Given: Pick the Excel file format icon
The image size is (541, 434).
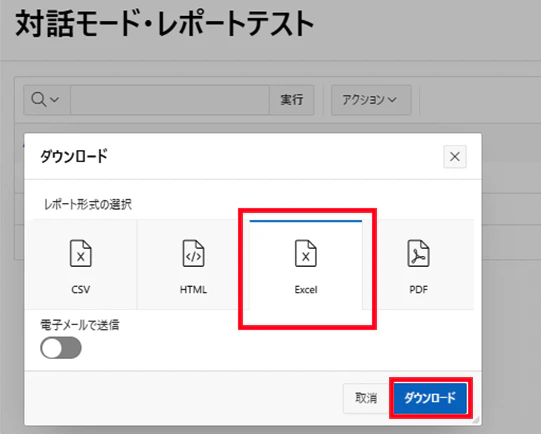Looking at the screenshot, I should tap(306, 253).
